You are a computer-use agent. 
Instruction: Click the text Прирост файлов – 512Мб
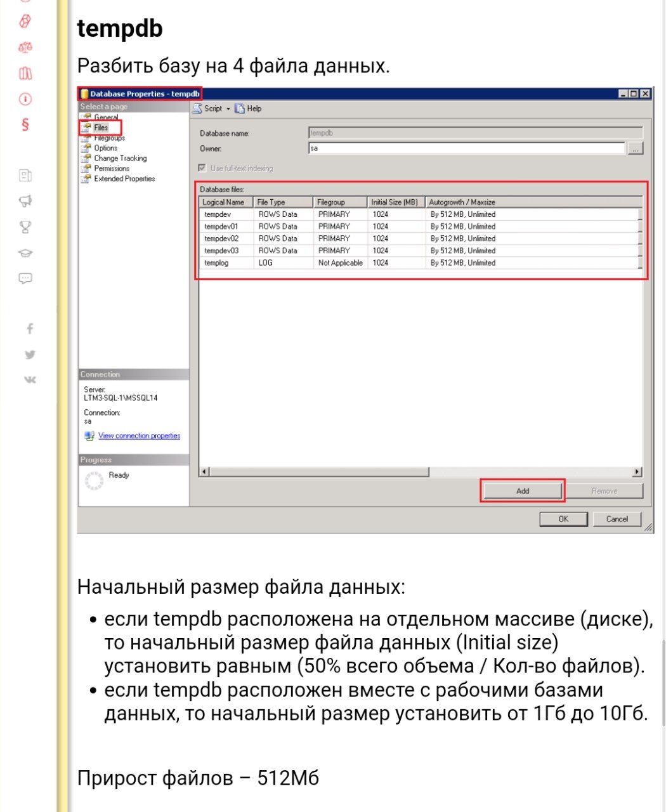click(x=198, y=778)
